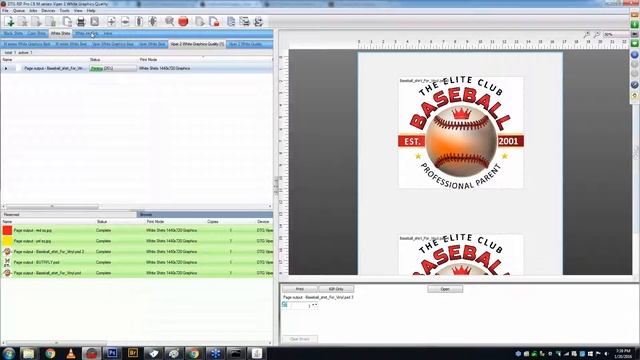Click the Clear Errors button at bottom

pos(300,339)
